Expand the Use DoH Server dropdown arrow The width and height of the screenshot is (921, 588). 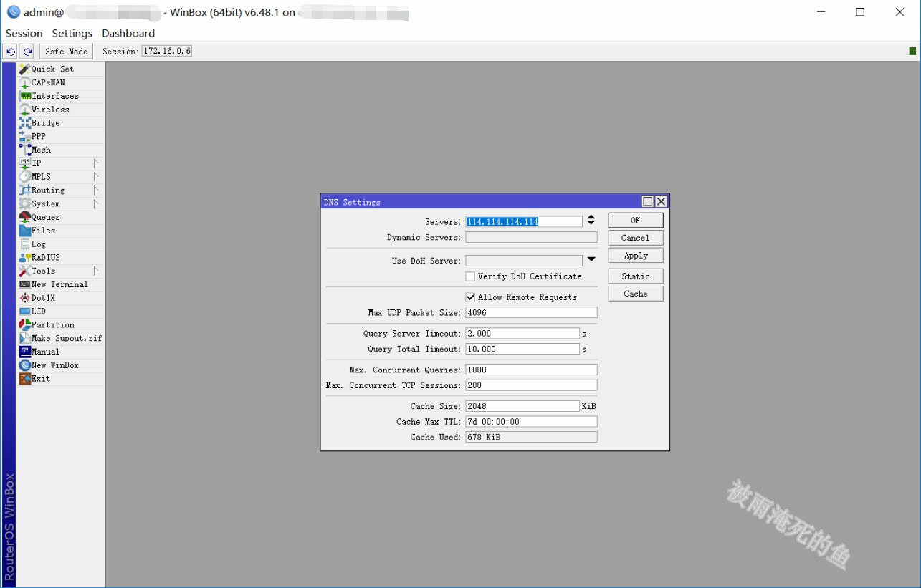[591, 260]
